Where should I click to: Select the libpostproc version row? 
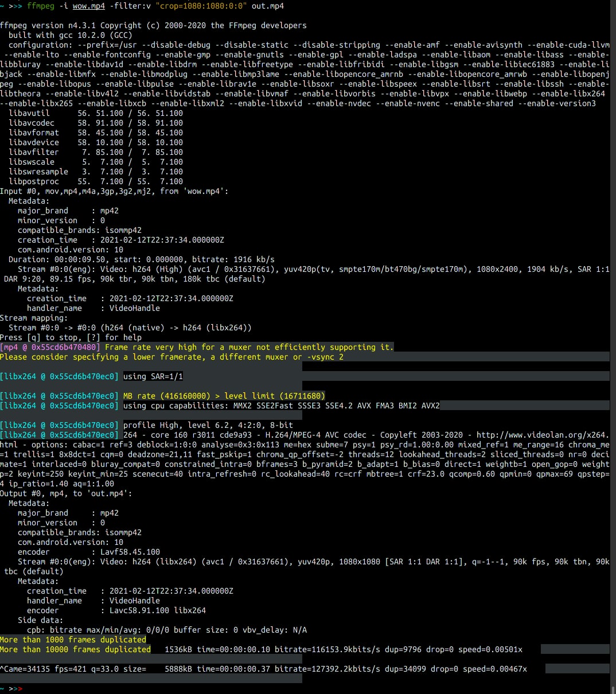point(96,181)
